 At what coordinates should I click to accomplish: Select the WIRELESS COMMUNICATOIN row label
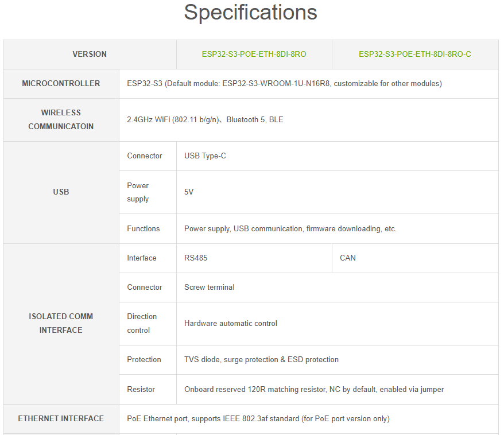(61, 119)
